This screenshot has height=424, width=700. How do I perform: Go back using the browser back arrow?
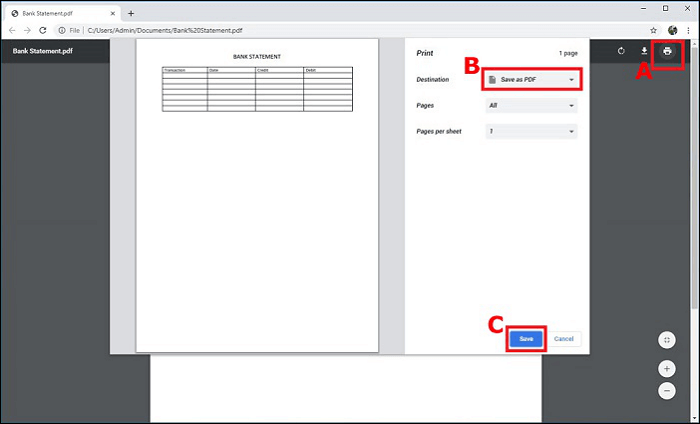11,30
